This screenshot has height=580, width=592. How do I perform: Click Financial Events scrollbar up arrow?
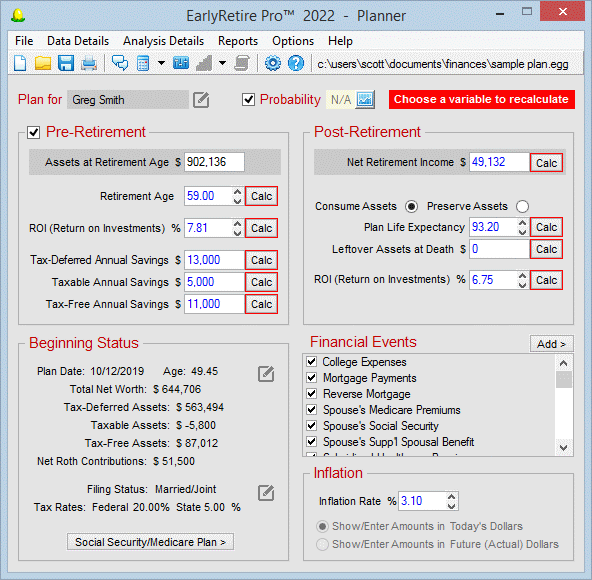[564, 363]
